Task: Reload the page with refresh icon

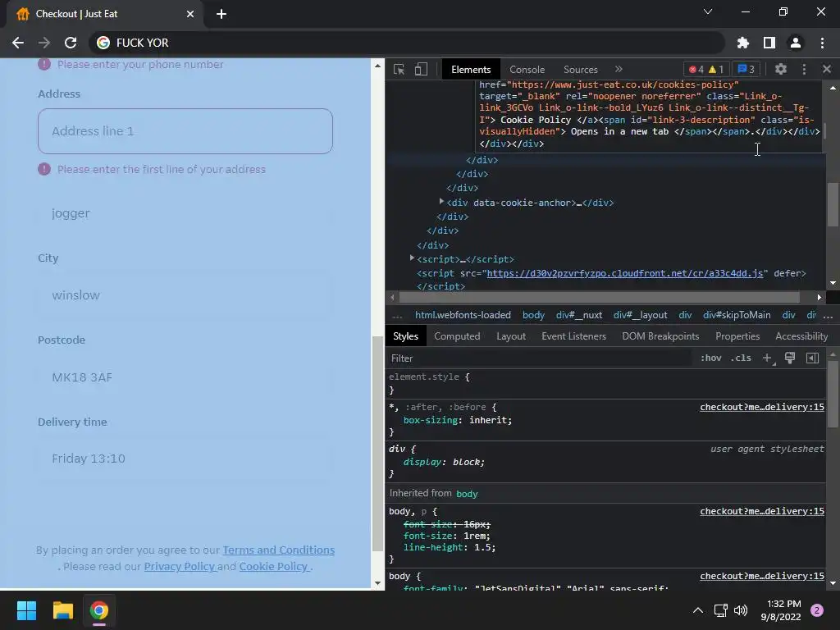Action: 71,43
